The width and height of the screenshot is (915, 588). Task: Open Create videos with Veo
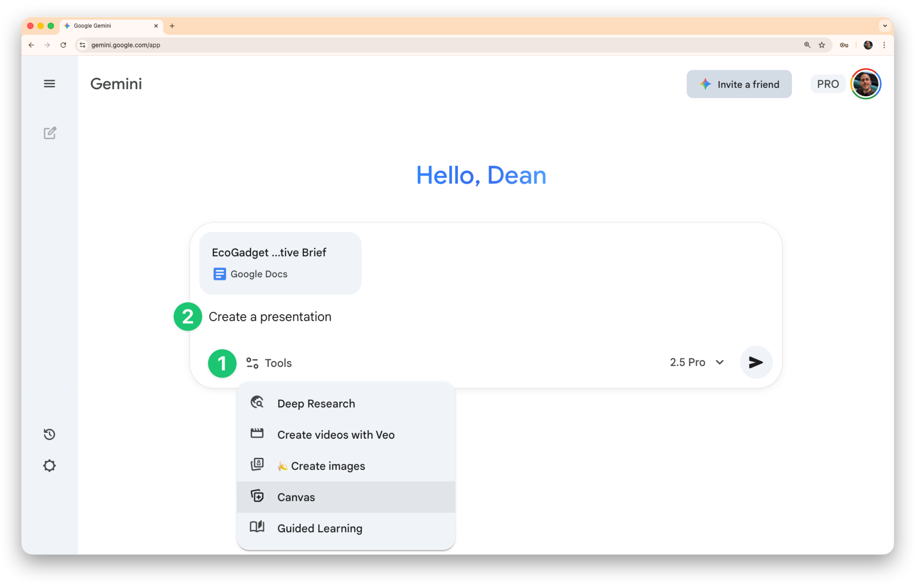pyautogui.click(x=335, y=435)
